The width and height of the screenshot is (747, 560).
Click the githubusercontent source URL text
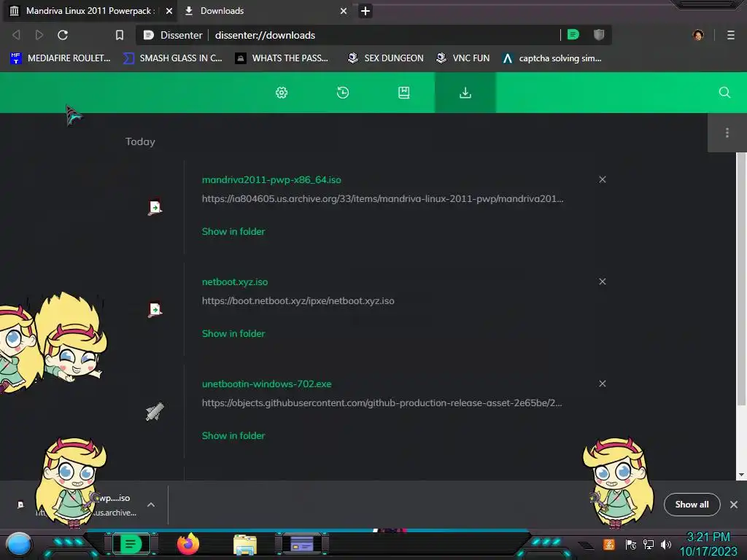pos(382,402)
